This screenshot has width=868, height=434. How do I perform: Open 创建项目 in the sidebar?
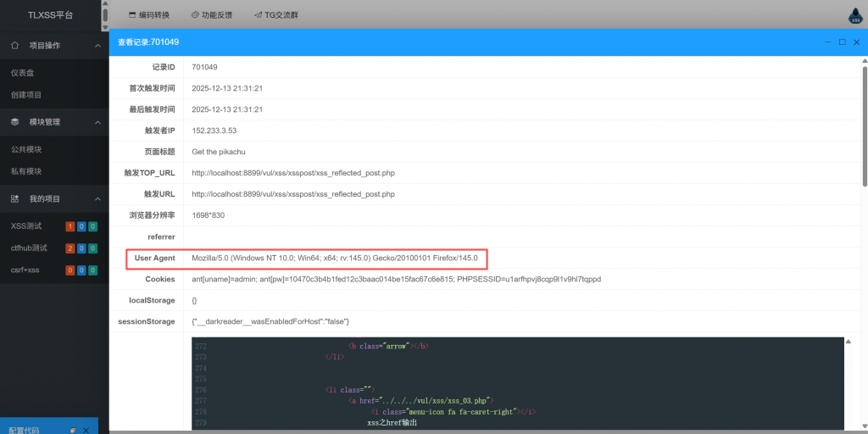pos(26,95)
